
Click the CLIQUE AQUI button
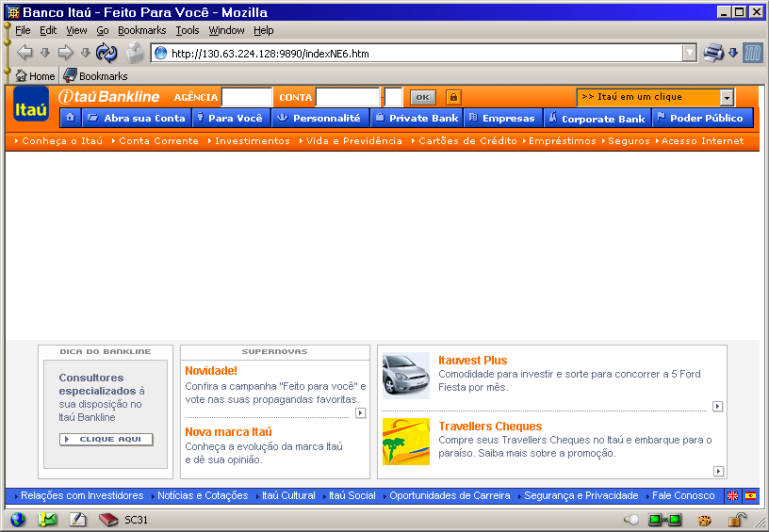[x=106, y=440]
